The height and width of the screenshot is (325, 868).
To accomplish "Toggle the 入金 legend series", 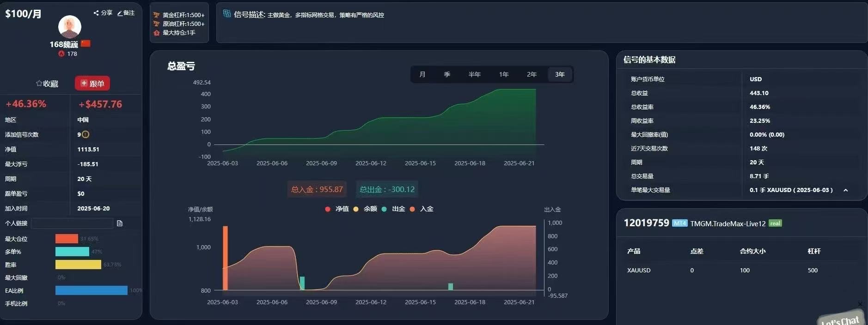I will [422, 209].
